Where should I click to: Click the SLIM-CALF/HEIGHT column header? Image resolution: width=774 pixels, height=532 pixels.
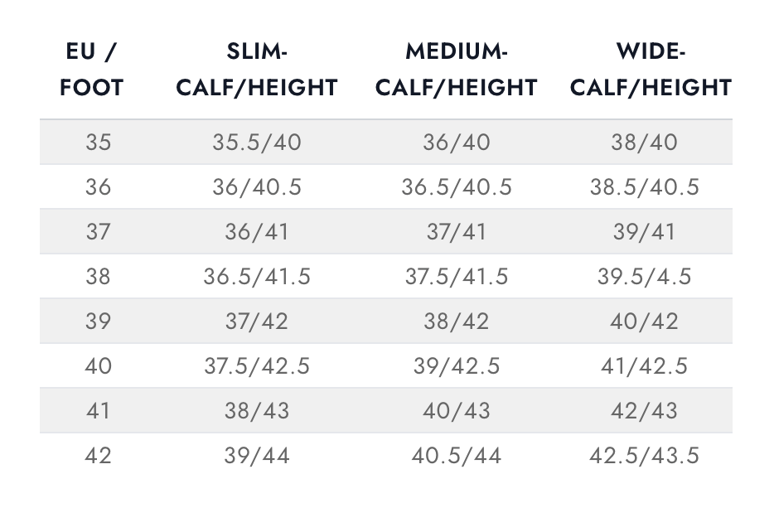(257, 70)
